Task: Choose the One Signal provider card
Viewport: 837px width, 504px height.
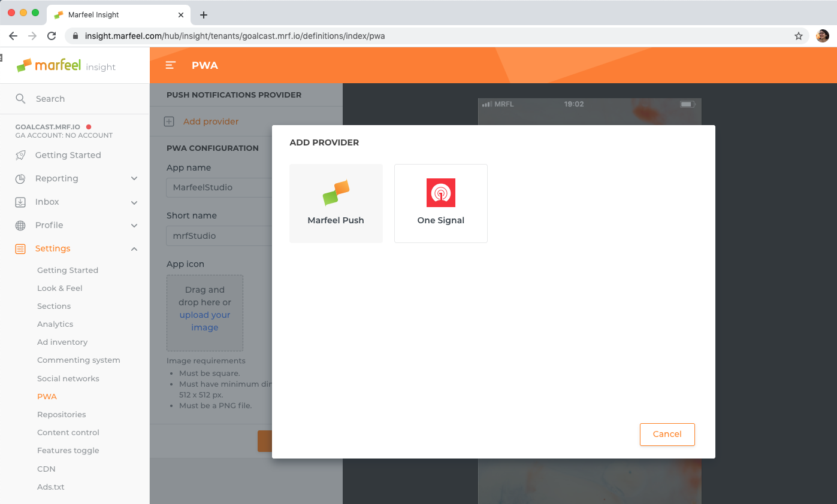Action: (441, 204)
